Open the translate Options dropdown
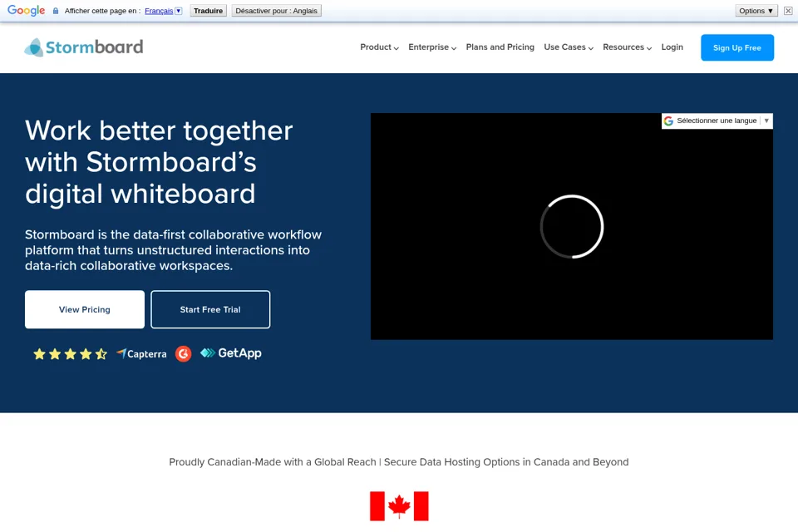Viewport: 798px width, 532px height. tap(756, 11)
